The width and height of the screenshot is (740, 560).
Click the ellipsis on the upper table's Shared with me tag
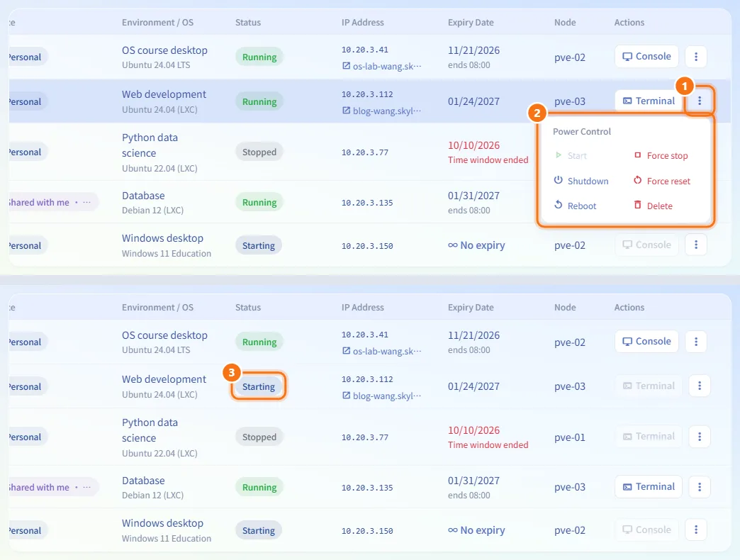[x=87, y=203]
